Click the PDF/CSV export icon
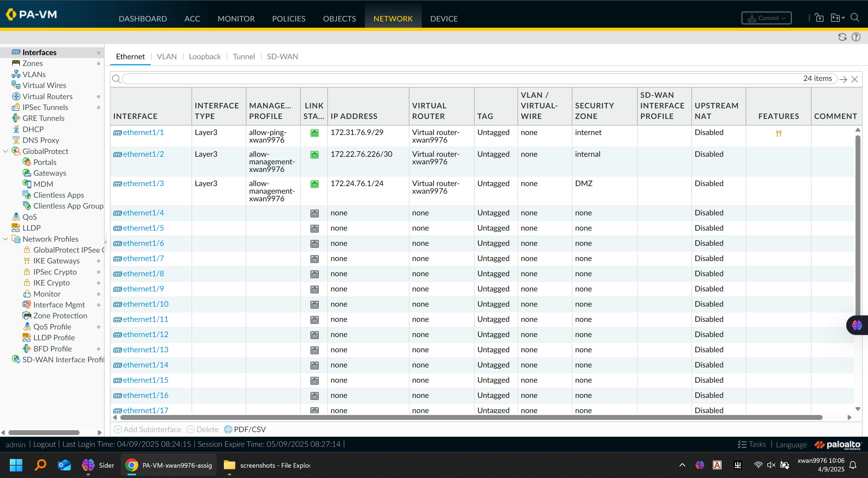The height and width of the screenshot is (478, 868). pyautogui.click(x=228, y=429)
